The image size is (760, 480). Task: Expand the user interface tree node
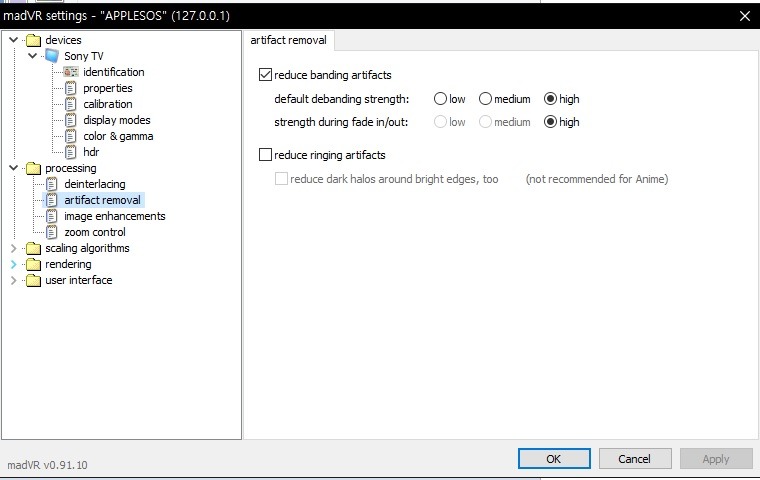click(x=13, y=280)
